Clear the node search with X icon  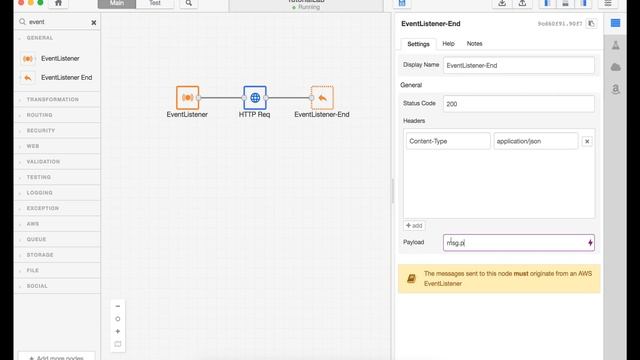click(93, 22)
